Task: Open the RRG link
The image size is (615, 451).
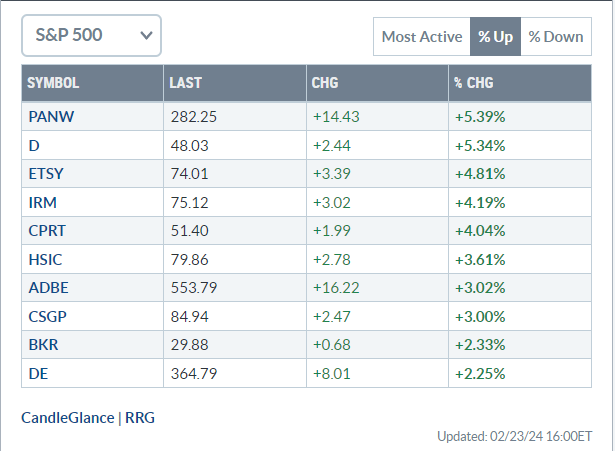Action: click(x=140, y=418)
